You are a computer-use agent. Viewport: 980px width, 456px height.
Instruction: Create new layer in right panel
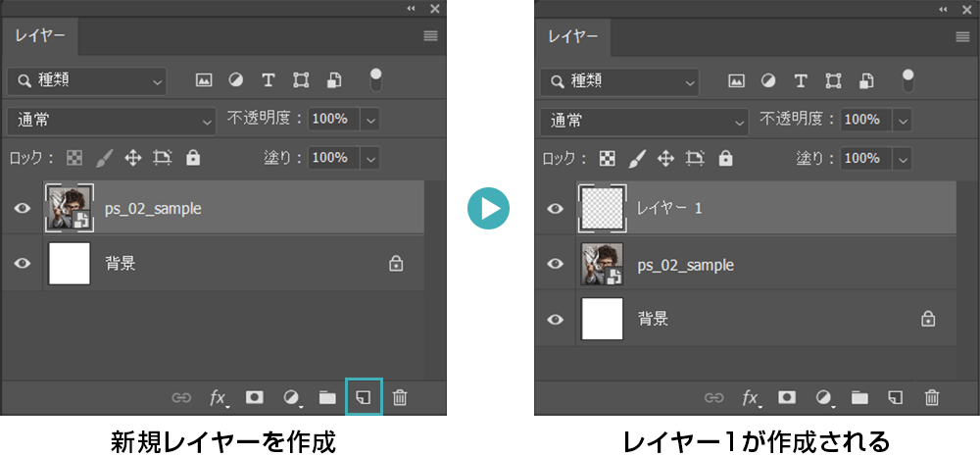click(897, 397)
